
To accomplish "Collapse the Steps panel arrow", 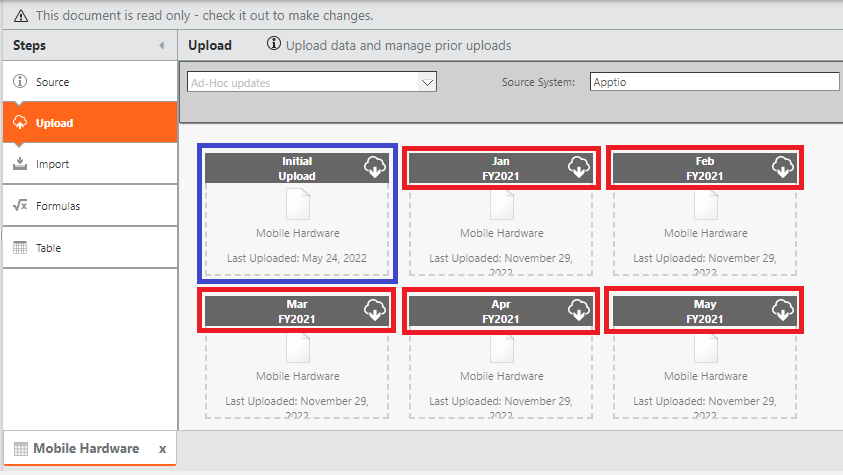I will point(162,46).
